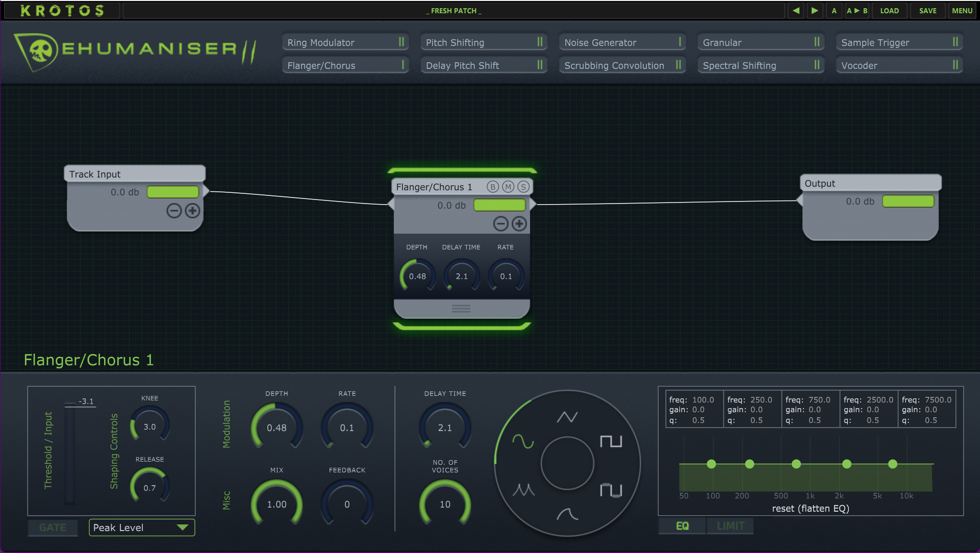Viewport: 980px width, 553px height.
Task: Click minus icon on Flanger/Chorus 1 node
Action: tap(501, 223)
